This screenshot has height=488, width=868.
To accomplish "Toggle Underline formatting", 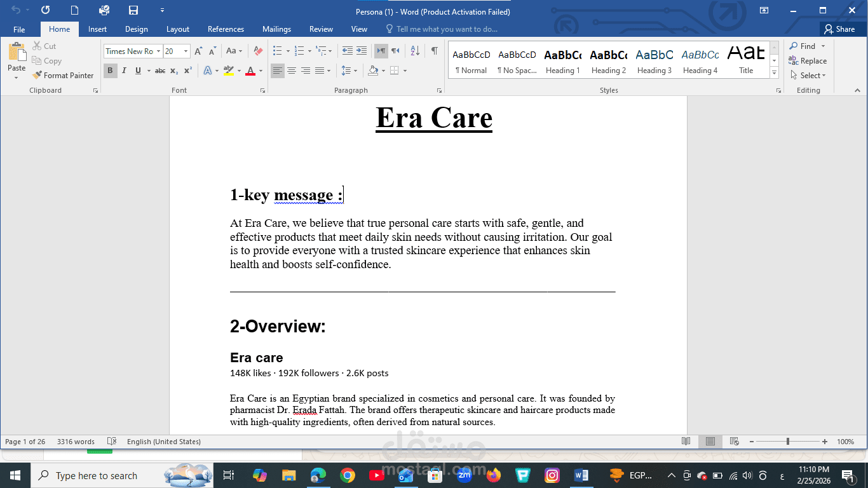I will tap(138, 71).
